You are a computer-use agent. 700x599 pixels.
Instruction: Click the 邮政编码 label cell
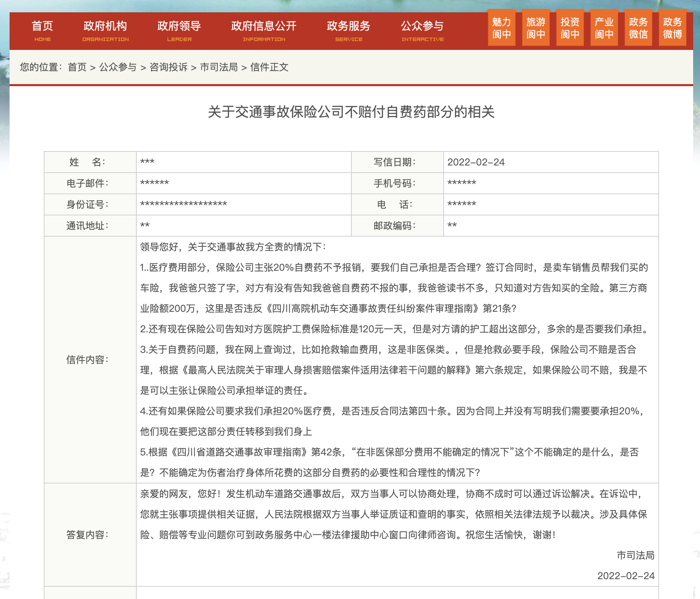click(398, 226)
